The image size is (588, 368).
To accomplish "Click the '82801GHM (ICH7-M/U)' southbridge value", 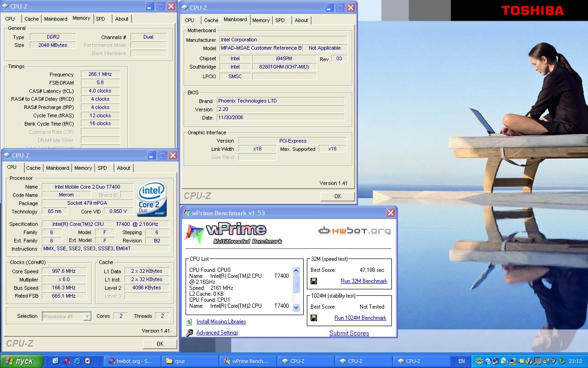I will click(x=284, y=67).
